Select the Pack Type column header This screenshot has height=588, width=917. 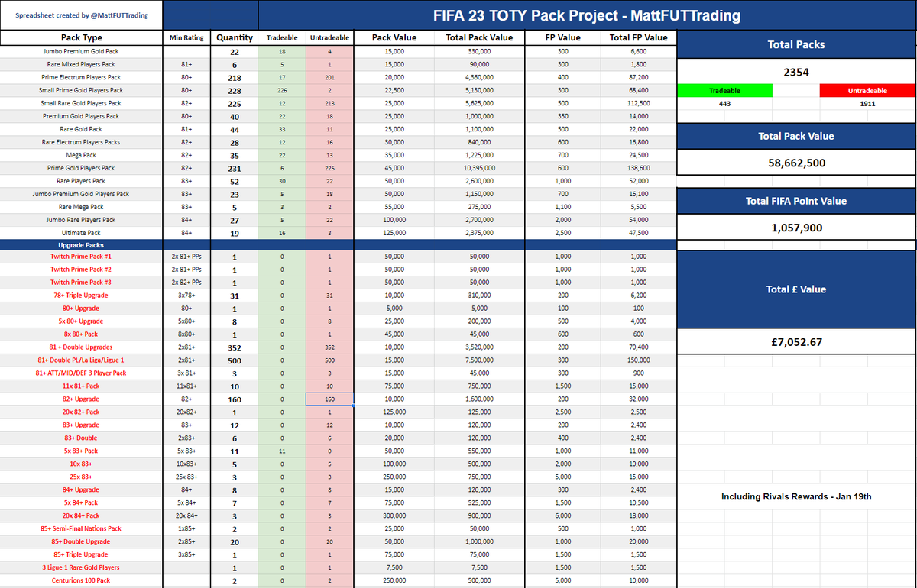81,37
